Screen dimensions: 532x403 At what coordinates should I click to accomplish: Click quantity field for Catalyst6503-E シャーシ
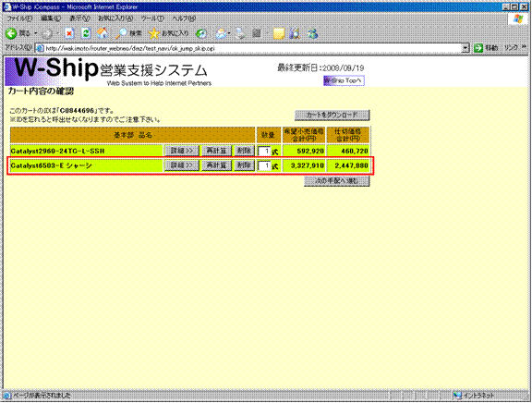pyautogui.click(x=264, y=166)
